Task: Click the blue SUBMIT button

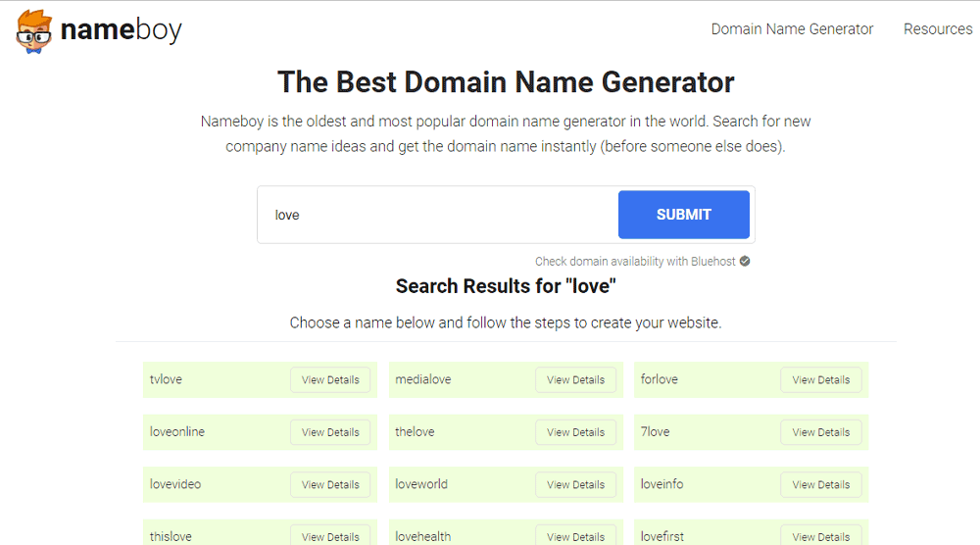Action: pos(684,215)
